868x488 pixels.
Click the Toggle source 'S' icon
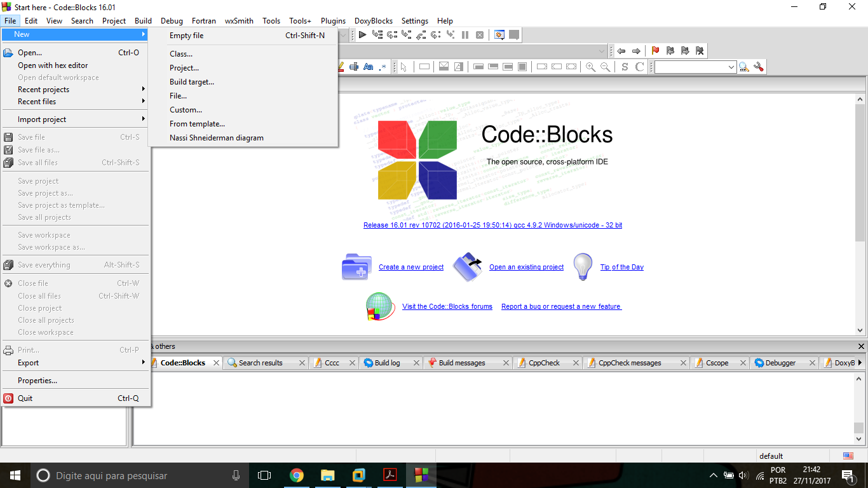[625, 67]
